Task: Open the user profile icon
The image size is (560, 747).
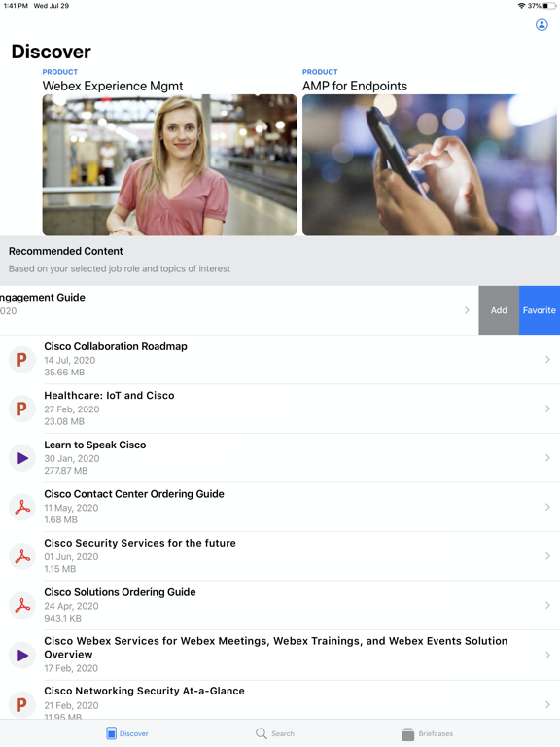Action: click(542, 24)
